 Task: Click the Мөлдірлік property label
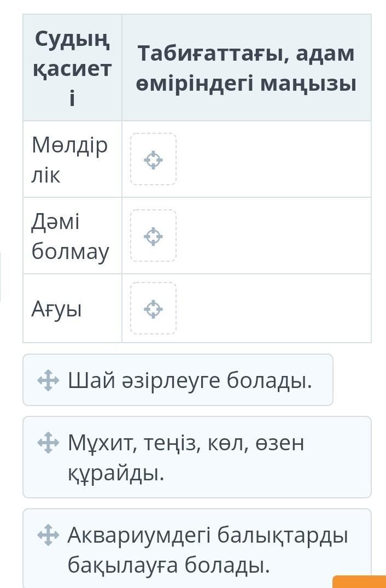[70, 160]
